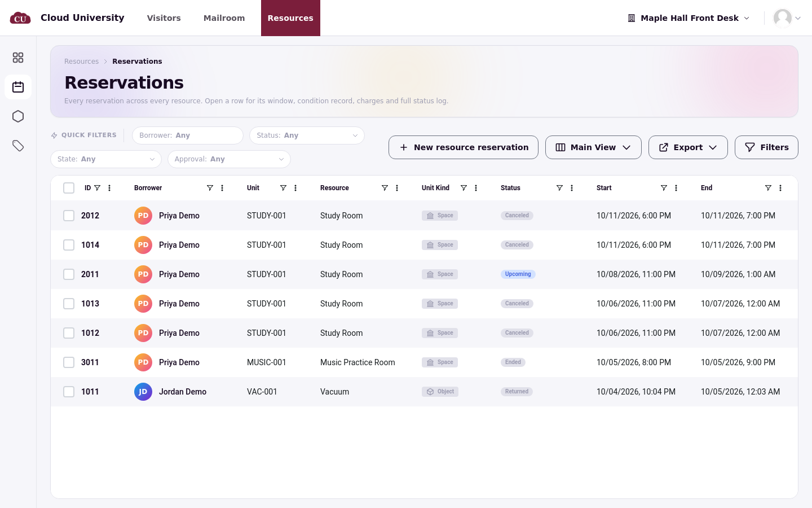812x508 pixels.
Task: Click the MUSIC-001 unit cell
Action: [x=267, y=362]
